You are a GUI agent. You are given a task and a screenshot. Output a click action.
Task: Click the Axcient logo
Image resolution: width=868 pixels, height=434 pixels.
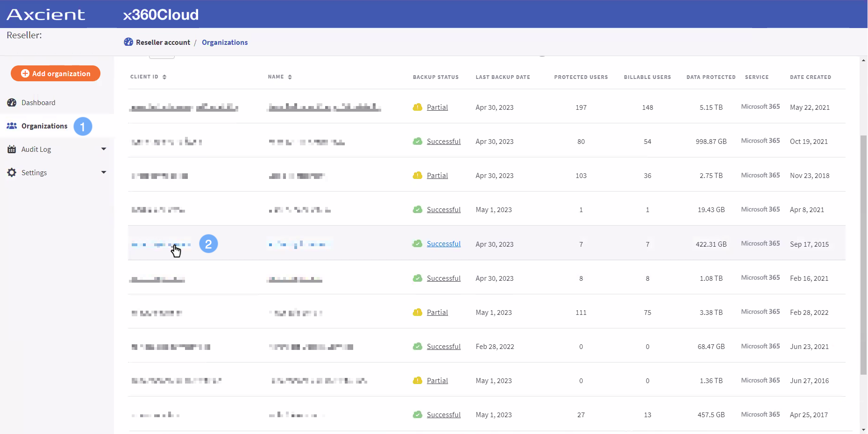46,15
